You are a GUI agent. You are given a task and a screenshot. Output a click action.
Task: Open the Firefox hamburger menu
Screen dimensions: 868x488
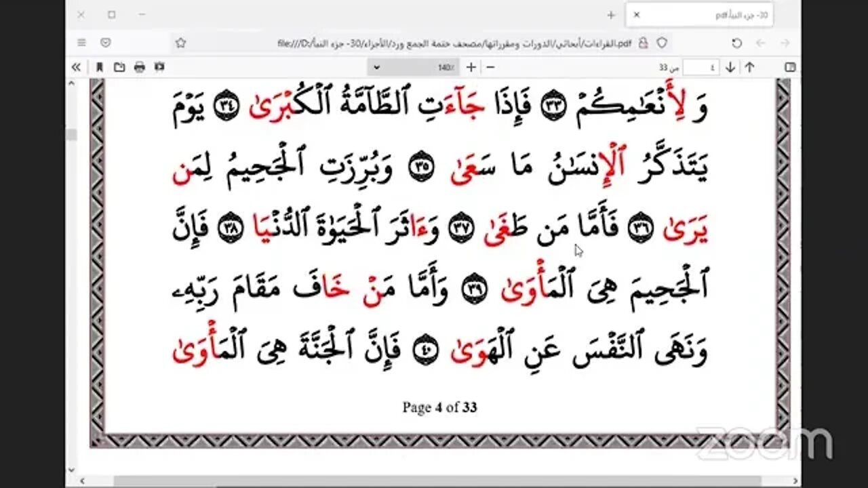tap(81, 43)
